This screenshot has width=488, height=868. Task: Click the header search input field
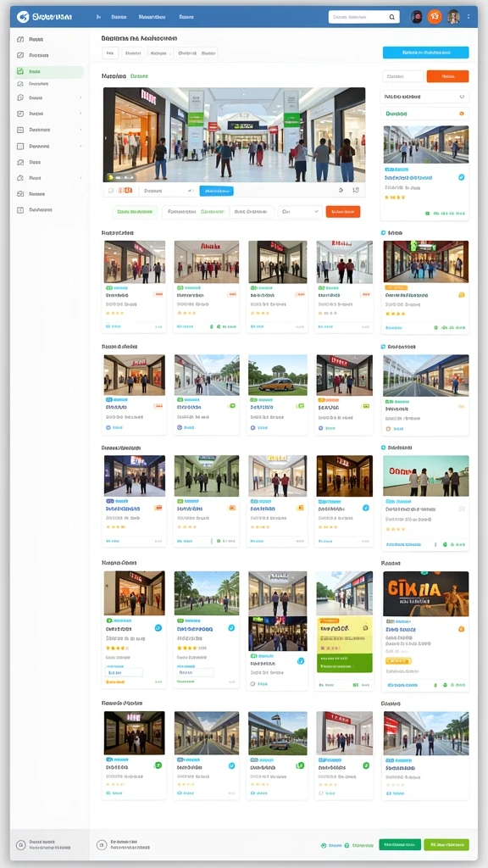[x=358, y=17]
